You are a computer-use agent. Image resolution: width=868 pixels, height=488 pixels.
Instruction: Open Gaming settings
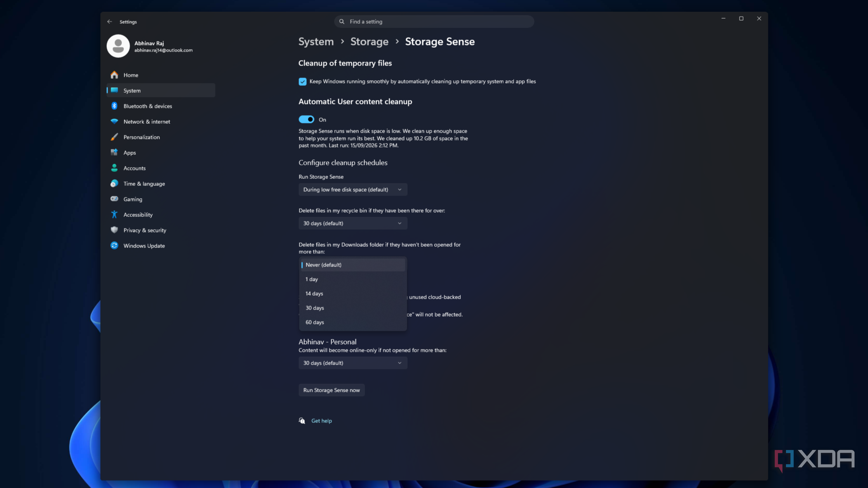(x=161, y=199)
